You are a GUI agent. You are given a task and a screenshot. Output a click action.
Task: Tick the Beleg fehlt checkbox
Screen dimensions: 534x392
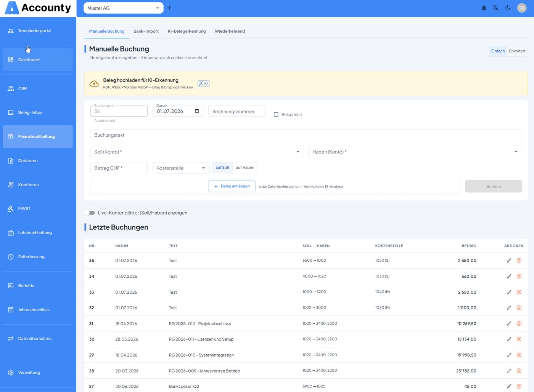[x=276, y=115]
